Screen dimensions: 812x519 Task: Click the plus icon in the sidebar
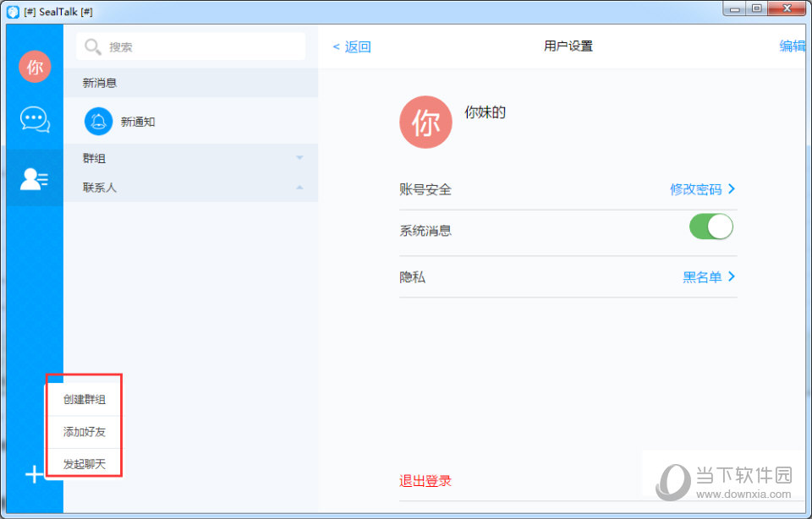[x=34, y=474]
